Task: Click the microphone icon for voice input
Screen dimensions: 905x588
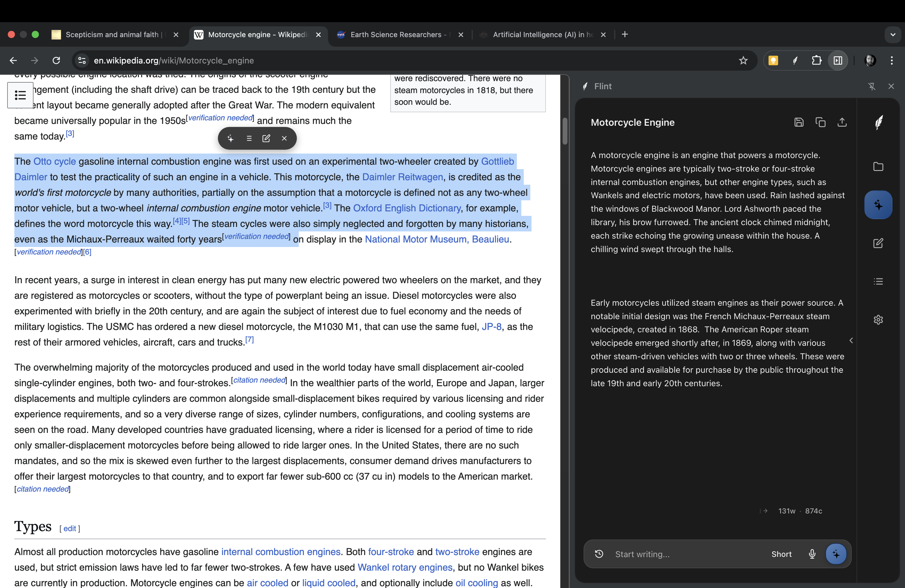Action: click(812, 554)
